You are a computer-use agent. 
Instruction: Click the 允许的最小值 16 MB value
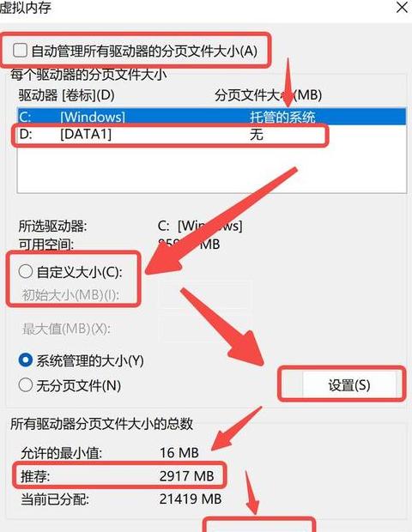[x=179, y=452]
